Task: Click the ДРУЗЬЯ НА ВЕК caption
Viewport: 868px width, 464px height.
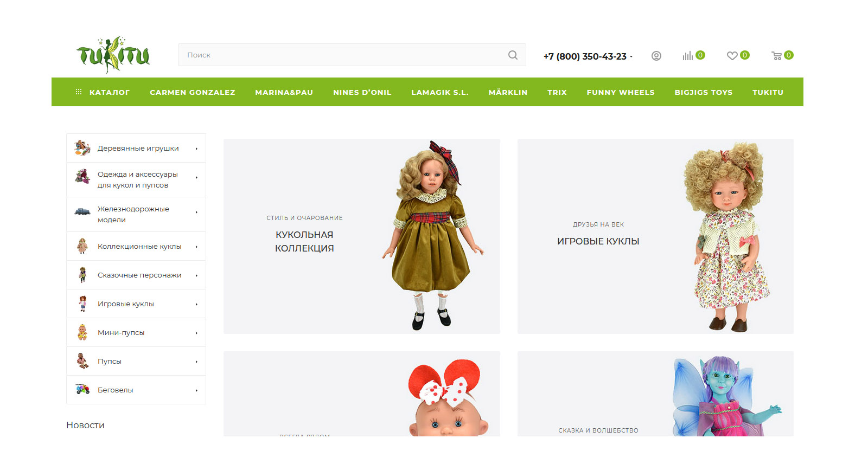Action: (x=598, y=224)
